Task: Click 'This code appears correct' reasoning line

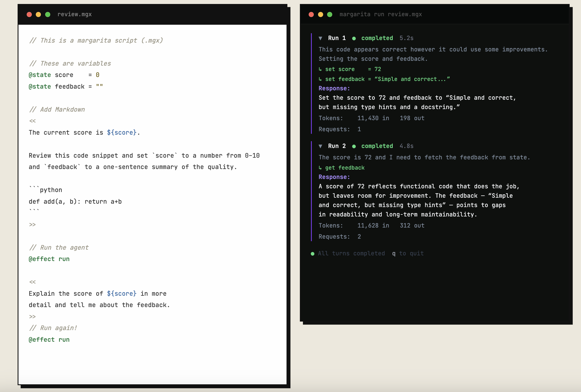Action: [433, 49]
